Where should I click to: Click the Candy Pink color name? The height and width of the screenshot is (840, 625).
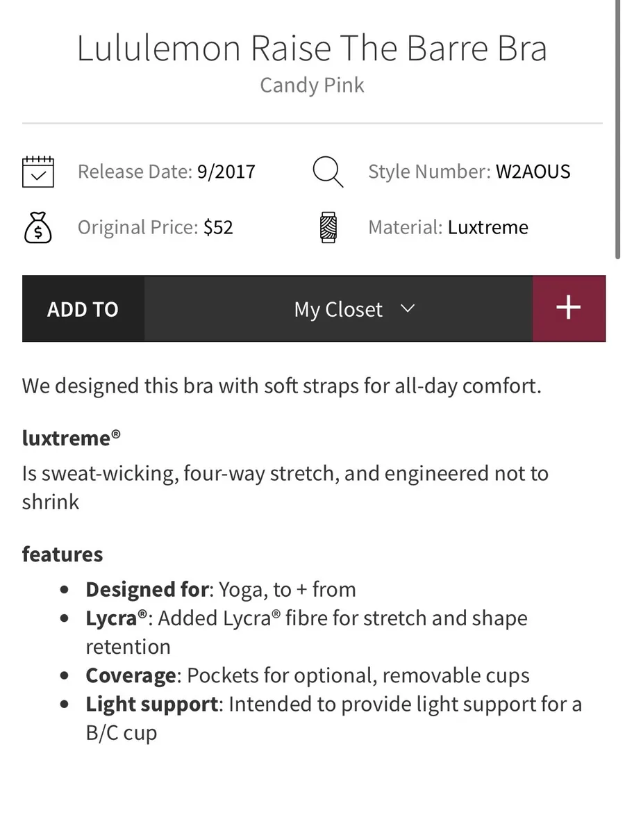pos(312,85)
